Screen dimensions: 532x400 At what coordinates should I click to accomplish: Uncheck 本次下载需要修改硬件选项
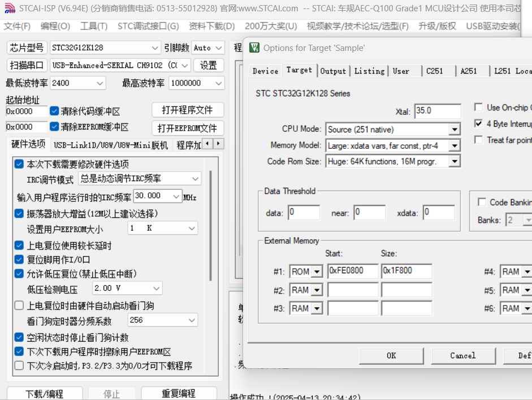coord(19,164)
